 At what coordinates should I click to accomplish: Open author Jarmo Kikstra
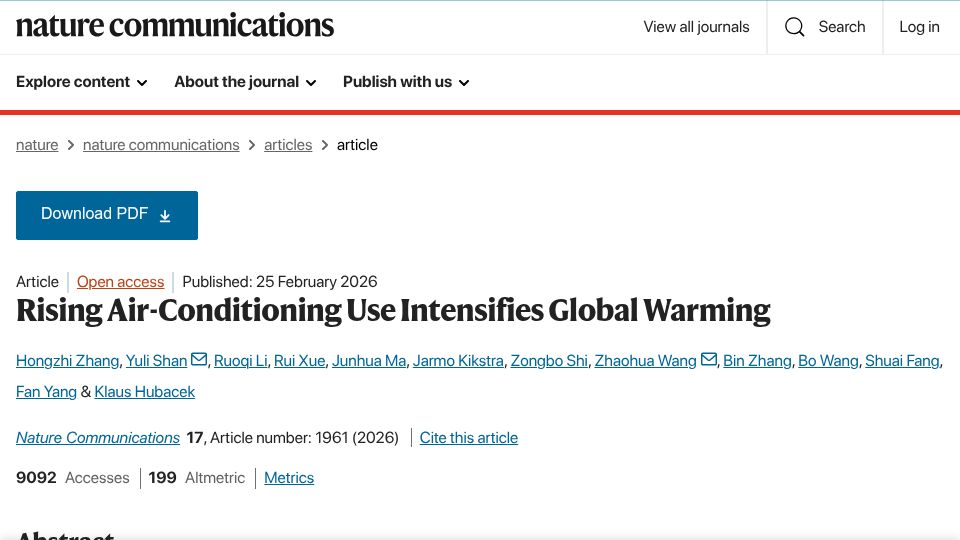point(458,361)
